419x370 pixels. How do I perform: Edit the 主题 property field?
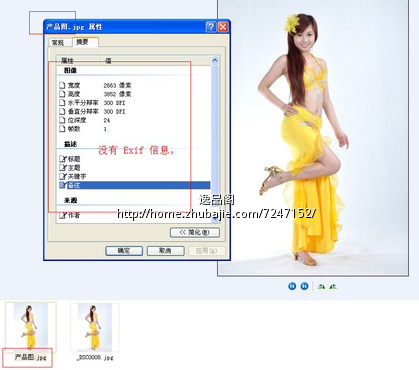click(x=133, y=168)
